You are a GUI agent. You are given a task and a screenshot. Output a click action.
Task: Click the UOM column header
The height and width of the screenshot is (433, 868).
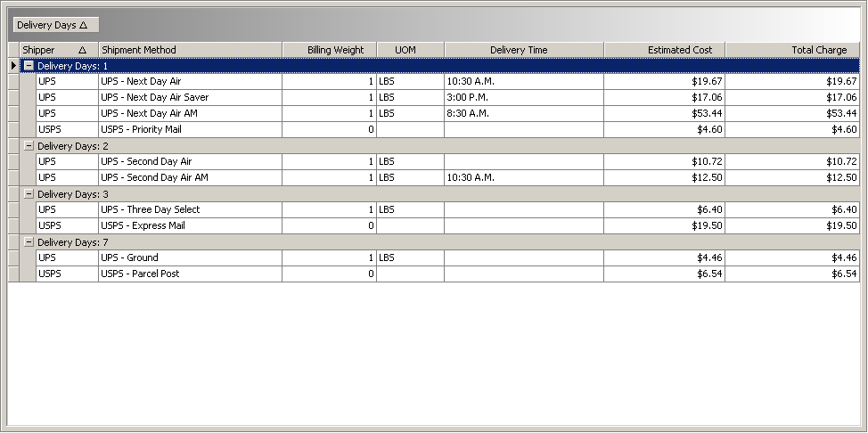pos(409,50)
